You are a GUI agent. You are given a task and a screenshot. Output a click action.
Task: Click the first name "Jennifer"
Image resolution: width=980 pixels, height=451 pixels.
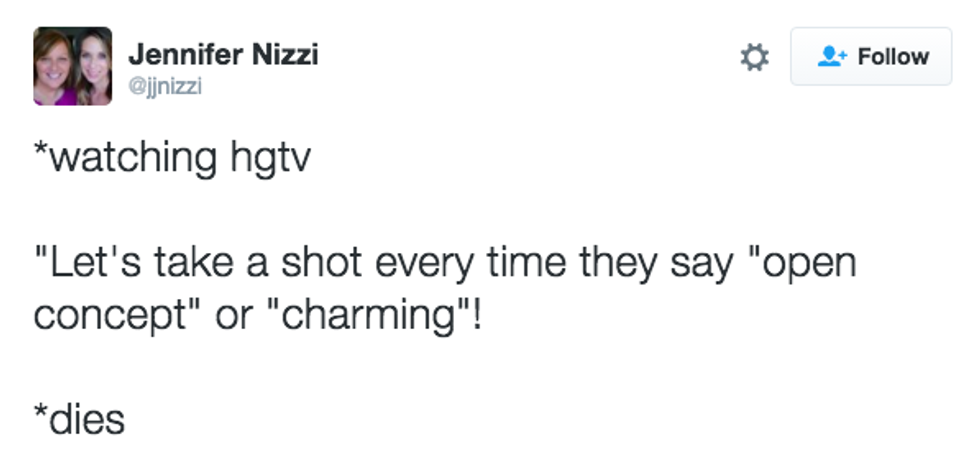pos(184,54)
